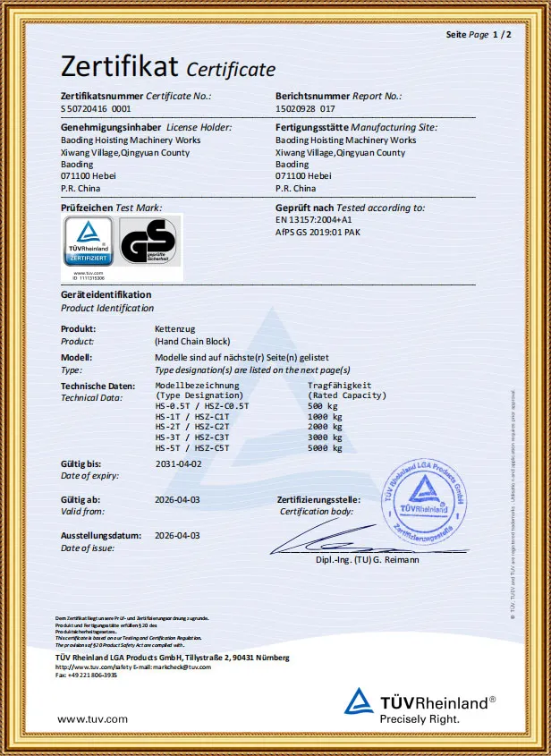The height and width of the screenshot is (756, 551).
Task: Click the Tragfähigkeit column header
Action: [x=339, y=386]
